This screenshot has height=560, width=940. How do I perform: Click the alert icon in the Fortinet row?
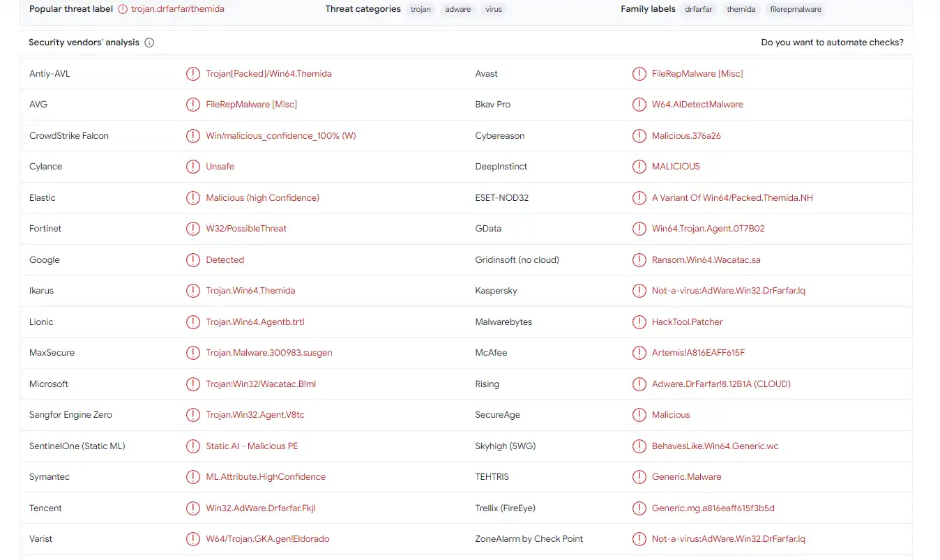tap(192, 229)
